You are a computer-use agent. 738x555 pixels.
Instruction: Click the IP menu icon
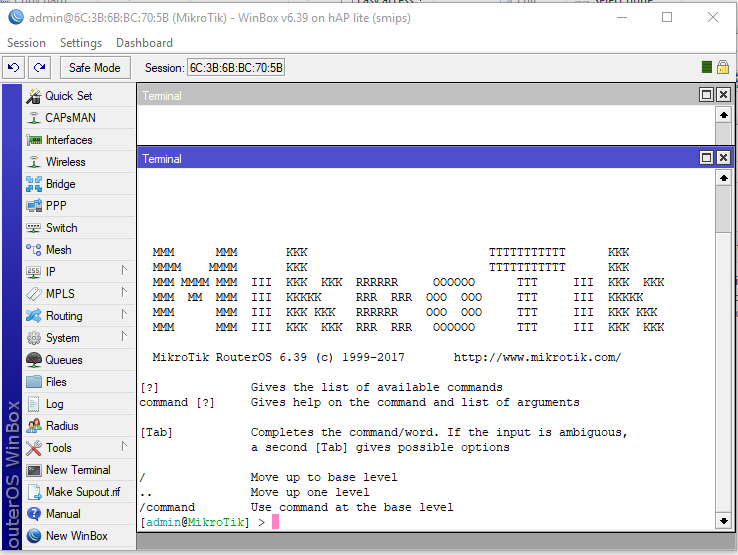[x=33, y=272]
